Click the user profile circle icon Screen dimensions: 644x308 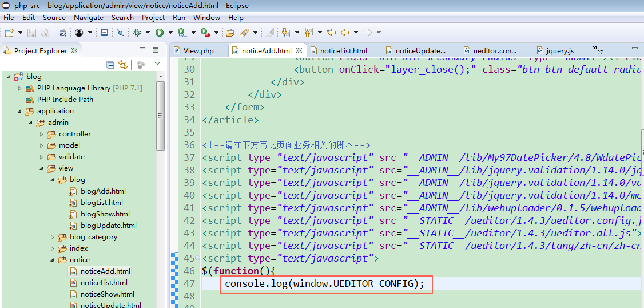[78, 33]
